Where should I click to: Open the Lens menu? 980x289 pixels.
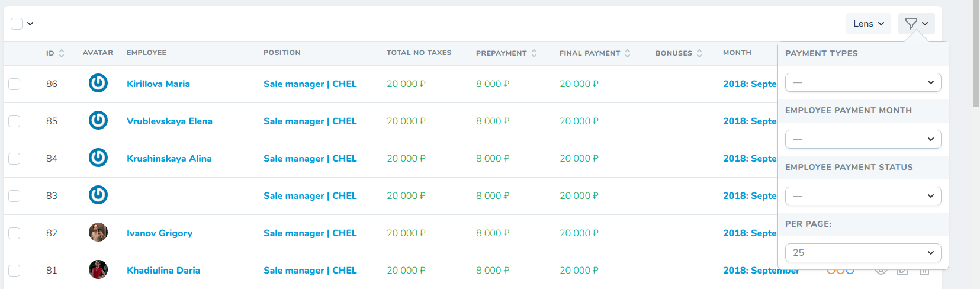coord(868,24)
